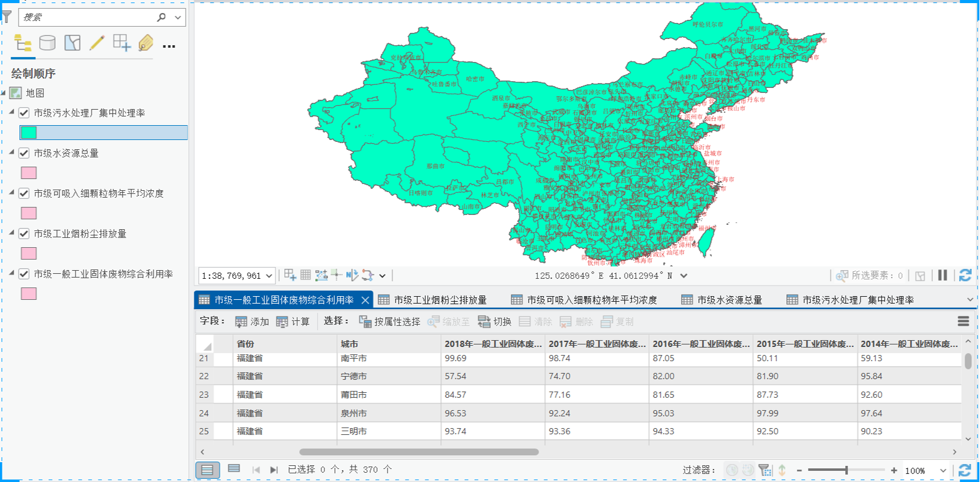Uncheck 市级一般工业固体废物综合利用率 layer
This screenshot has height=482, width=980.
click(x=24, y=274)
